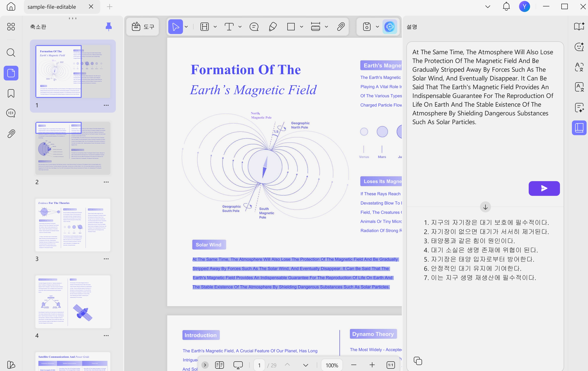Select the comment note tool
The height and width of the screenshot is (371, 588).
point(254,27)
